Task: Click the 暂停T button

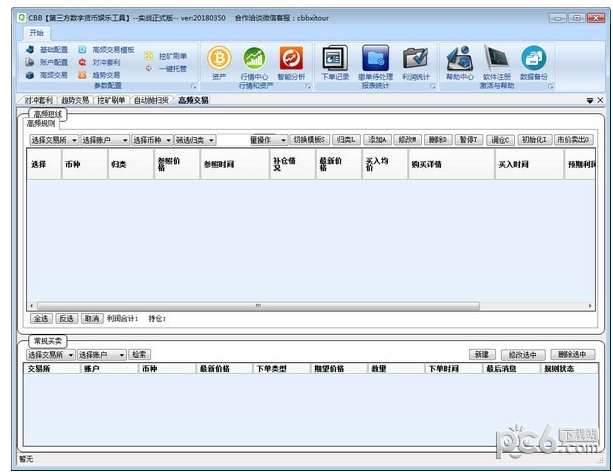Action: click(469, 140)
